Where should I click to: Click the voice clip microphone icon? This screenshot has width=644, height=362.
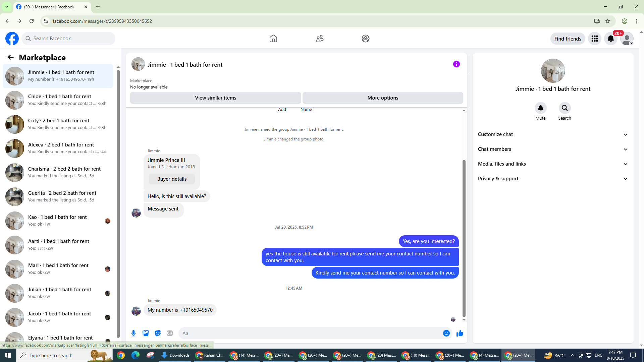(x=133, y=333)
